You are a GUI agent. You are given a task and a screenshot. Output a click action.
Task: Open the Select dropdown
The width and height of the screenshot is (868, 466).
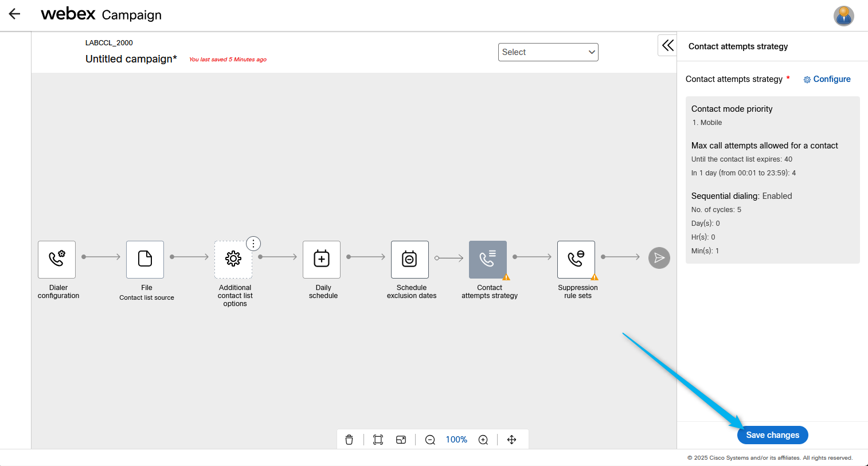548,52
